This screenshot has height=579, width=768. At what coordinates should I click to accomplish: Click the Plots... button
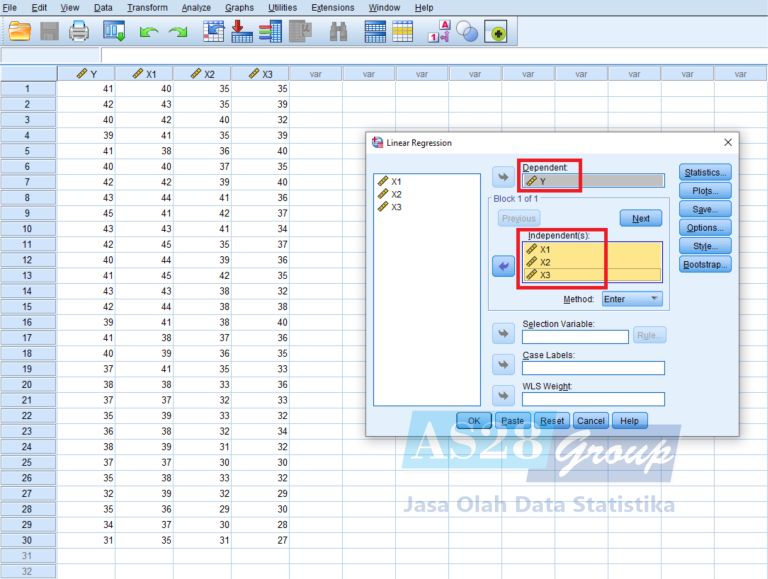pos(705,191)
